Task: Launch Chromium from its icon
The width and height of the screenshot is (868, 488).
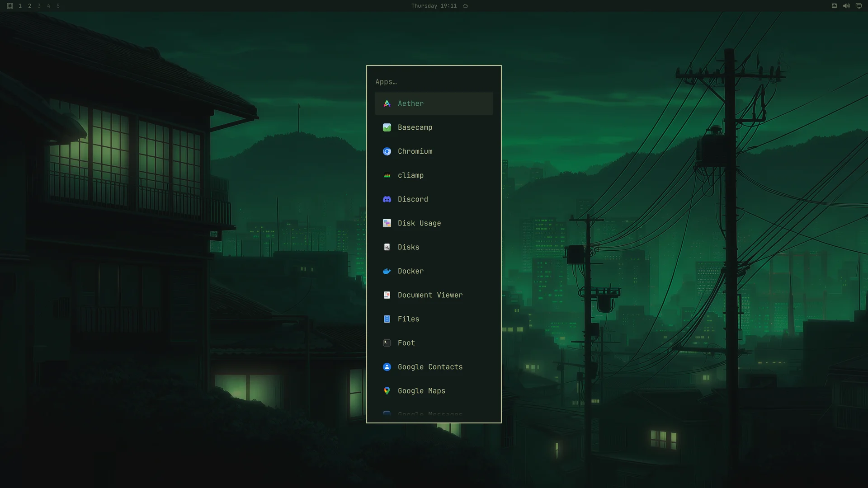Action: [387, 151]
